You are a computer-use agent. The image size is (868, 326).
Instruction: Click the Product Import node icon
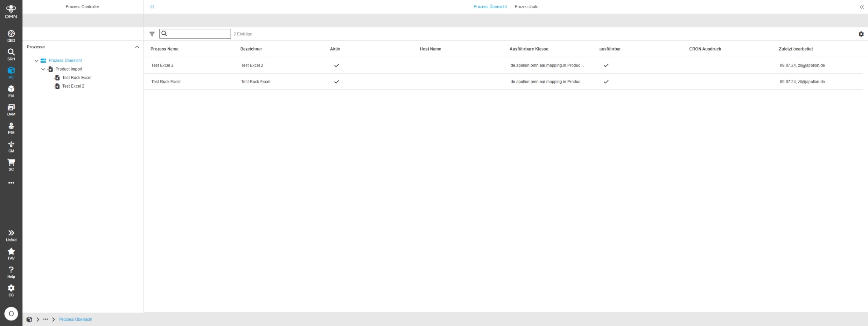point(50,69)
